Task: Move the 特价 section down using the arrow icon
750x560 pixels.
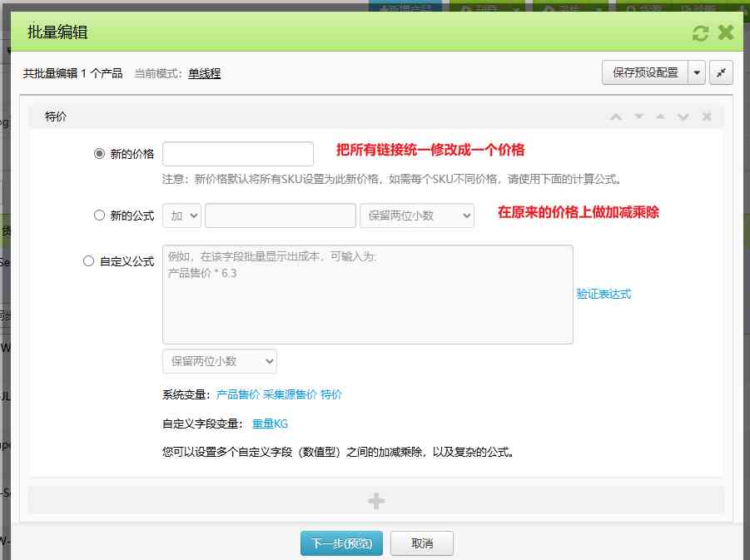Action: [638, 116]
